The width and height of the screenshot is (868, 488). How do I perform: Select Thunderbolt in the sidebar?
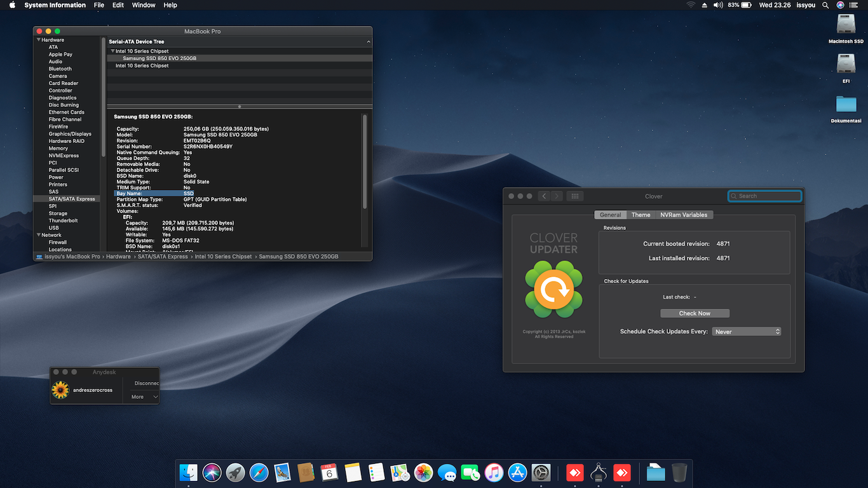[63, 220]
